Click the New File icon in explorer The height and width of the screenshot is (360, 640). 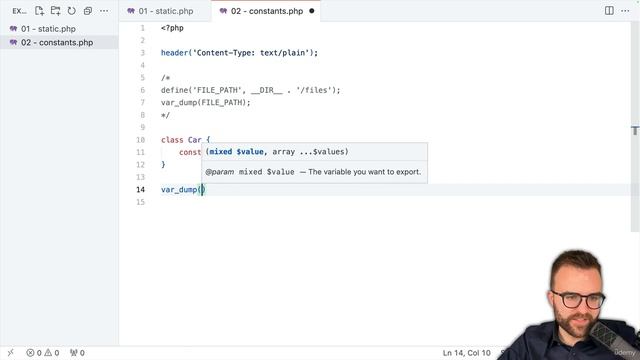tap(39, 11)
